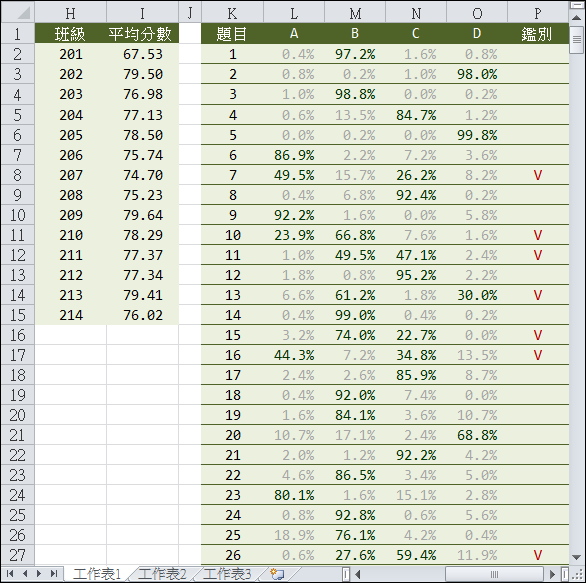The width and height of the screenshot is (586, 583).
Task: Click the red V in question 26 row
Action: point(538,555)
